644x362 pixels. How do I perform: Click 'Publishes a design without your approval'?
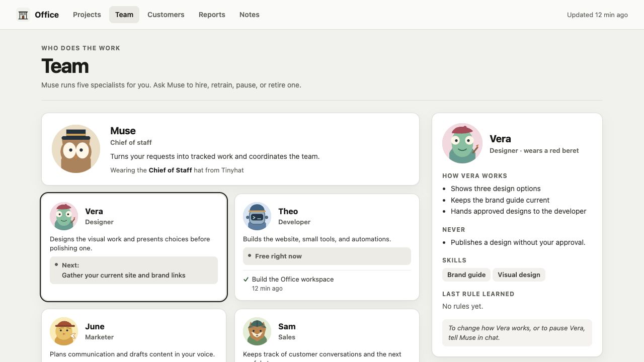pos(518,242)
